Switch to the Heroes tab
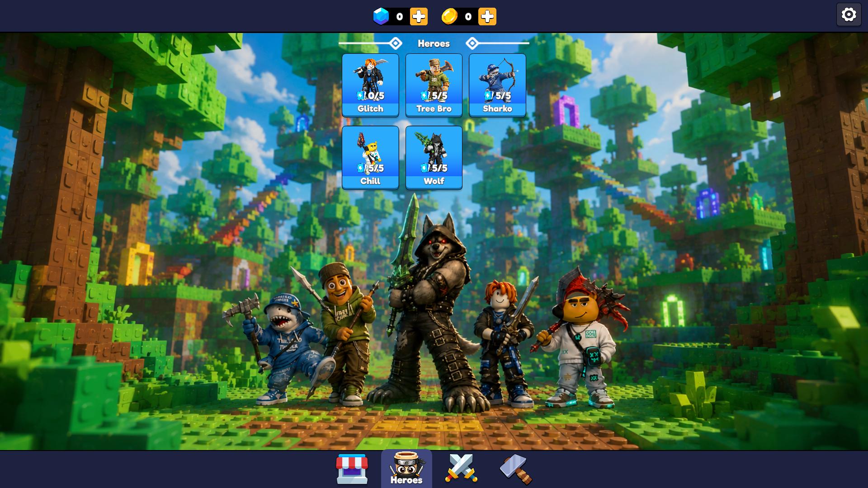868x488 pixels. (x=406, y=469)
